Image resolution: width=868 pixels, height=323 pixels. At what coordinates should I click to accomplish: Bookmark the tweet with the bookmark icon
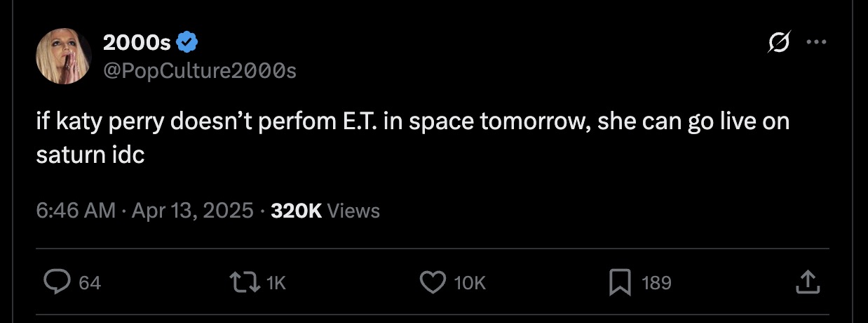621,282
